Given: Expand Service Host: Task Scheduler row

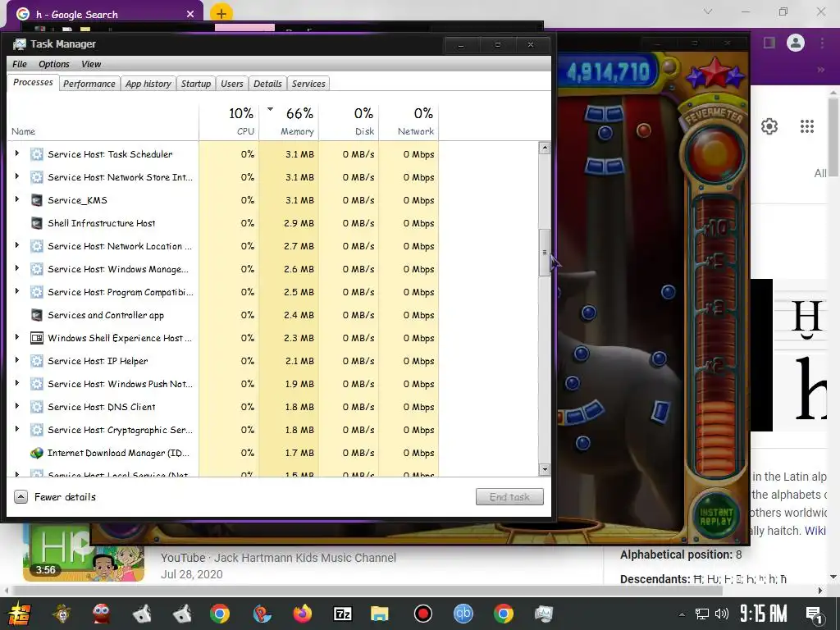Looking at the screenshot, I should point(17,153).
